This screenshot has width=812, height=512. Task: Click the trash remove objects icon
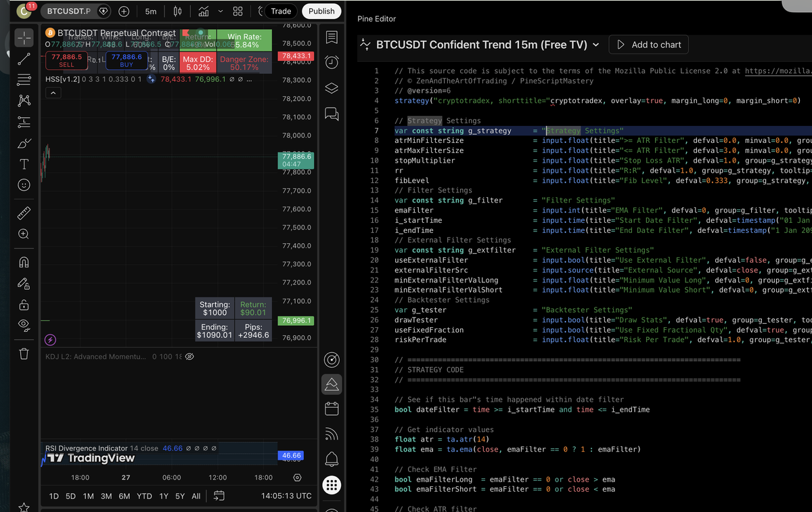(24, 354)
